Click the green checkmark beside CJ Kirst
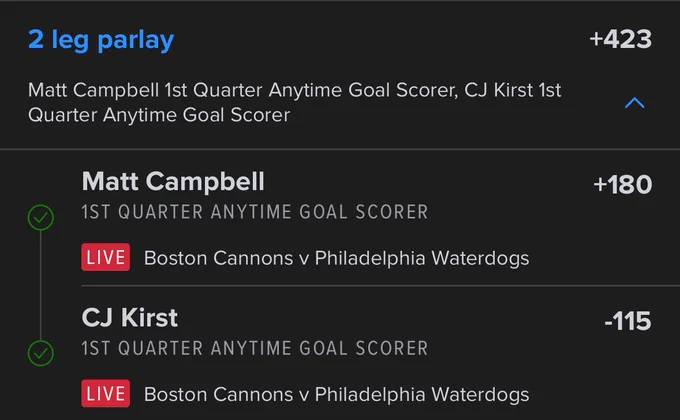This screenshot has width=680, height=420. click(x=41, y=353)
